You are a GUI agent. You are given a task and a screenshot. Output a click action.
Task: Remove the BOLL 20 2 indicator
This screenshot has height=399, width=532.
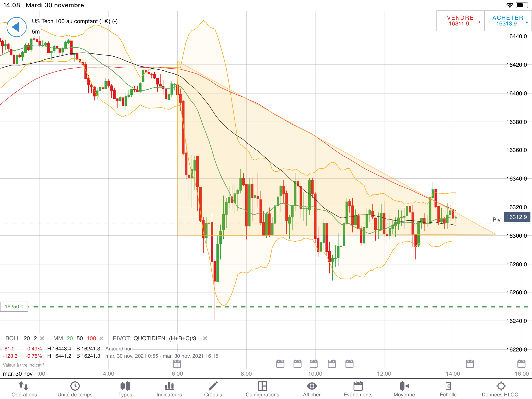(x=42, y=338)
